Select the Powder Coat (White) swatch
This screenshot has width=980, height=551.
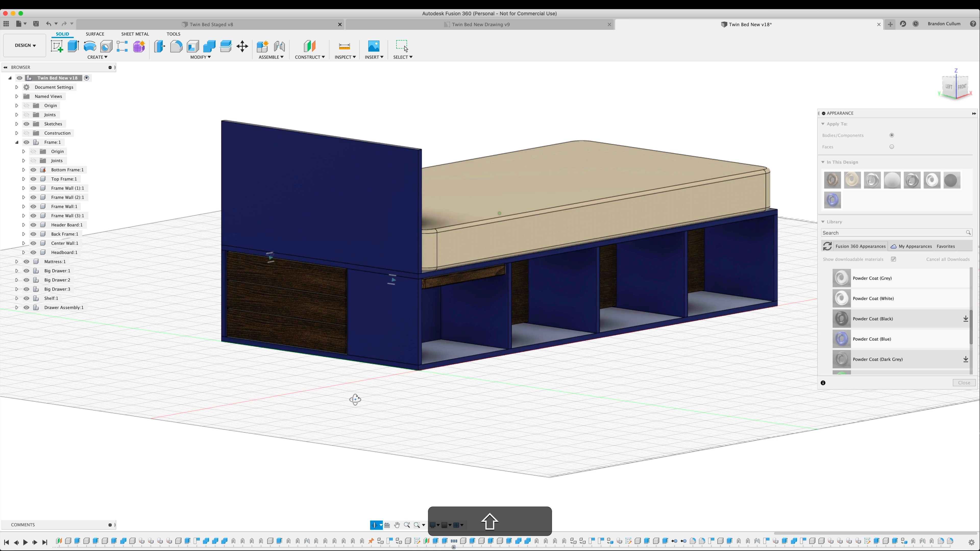tap(841, 298)
